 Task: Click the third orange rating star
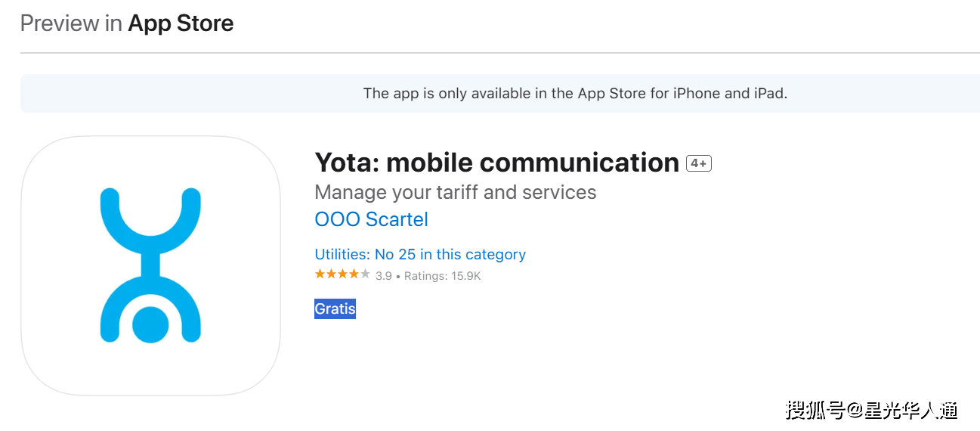point(342,274)
